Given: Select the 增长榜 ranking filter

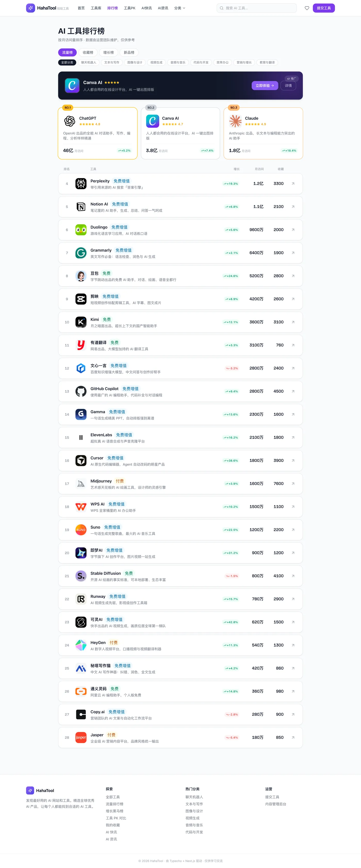Looking at the screenshot, I should [x=109, y=53].
